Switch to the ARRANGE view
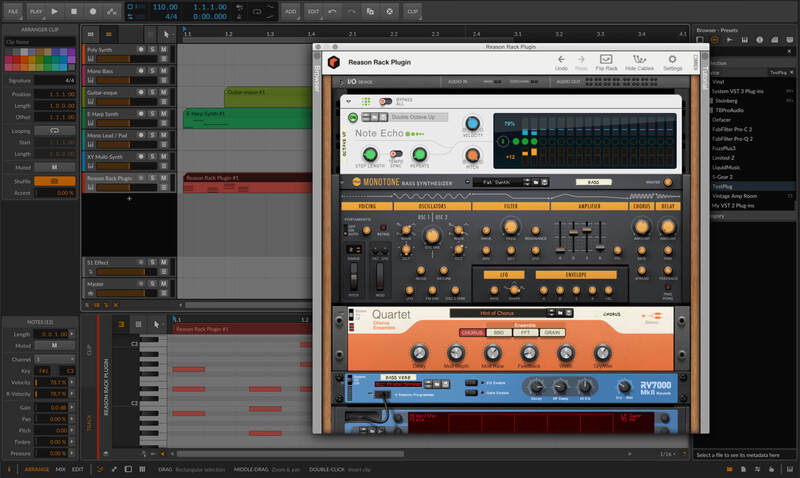Image resolution: width=800 pixels, height=478 pixels. tap(37, 469)
